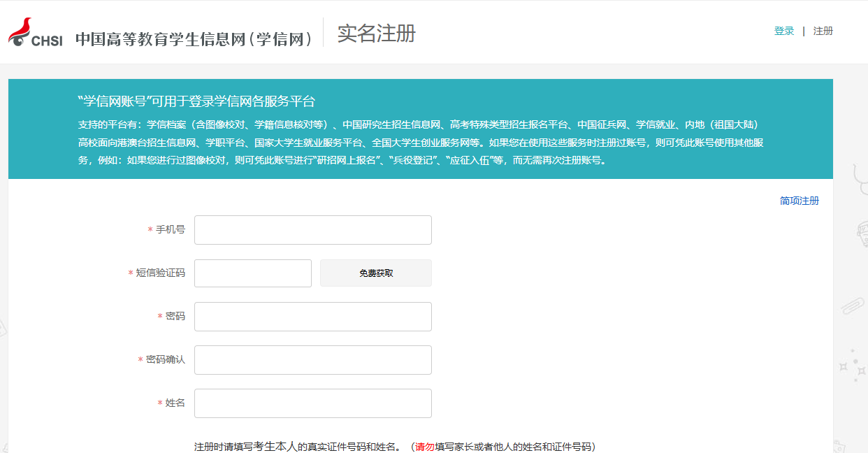Focus the 密码确认 confirm password field
868x453 pixels.
[312, 360]
